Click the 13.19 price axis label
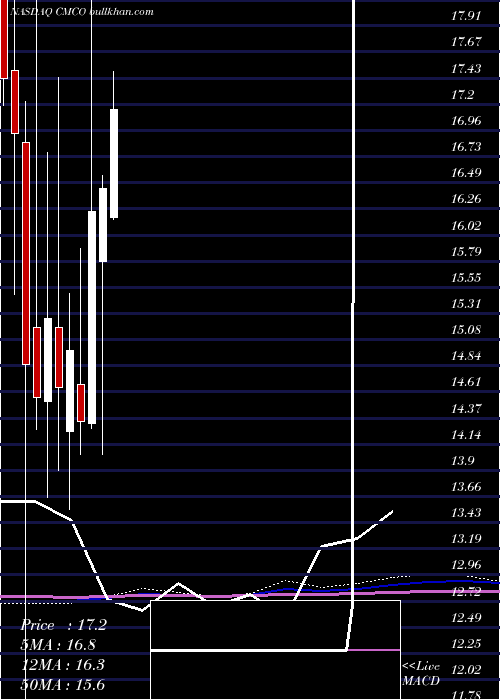500x700 pixels. (x=466, y=539)
